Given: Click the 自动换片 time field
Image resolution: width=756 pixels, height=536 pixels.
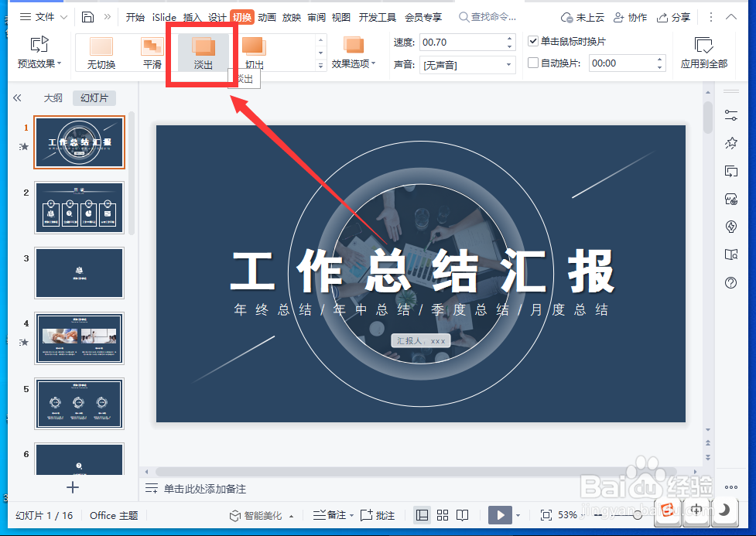Looking at the screenshot, I should pos(622,63).
